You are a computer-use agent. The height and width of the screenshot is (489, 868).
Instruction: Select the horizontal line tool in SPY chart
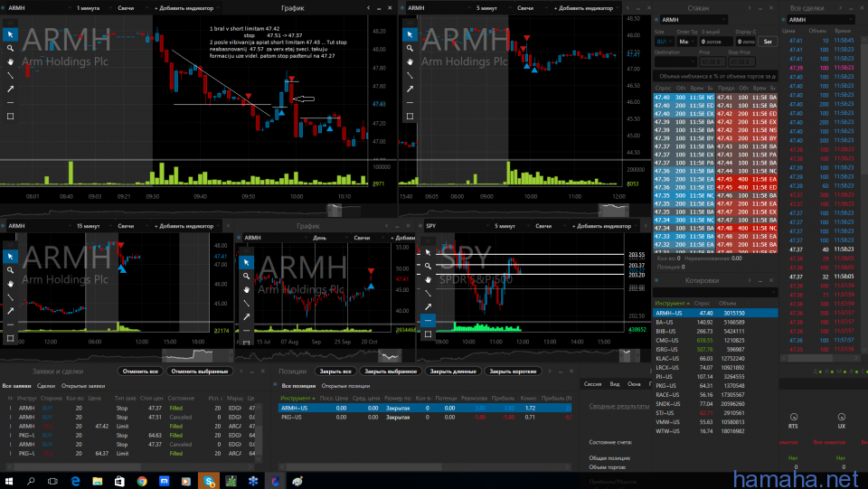point(428,320)
